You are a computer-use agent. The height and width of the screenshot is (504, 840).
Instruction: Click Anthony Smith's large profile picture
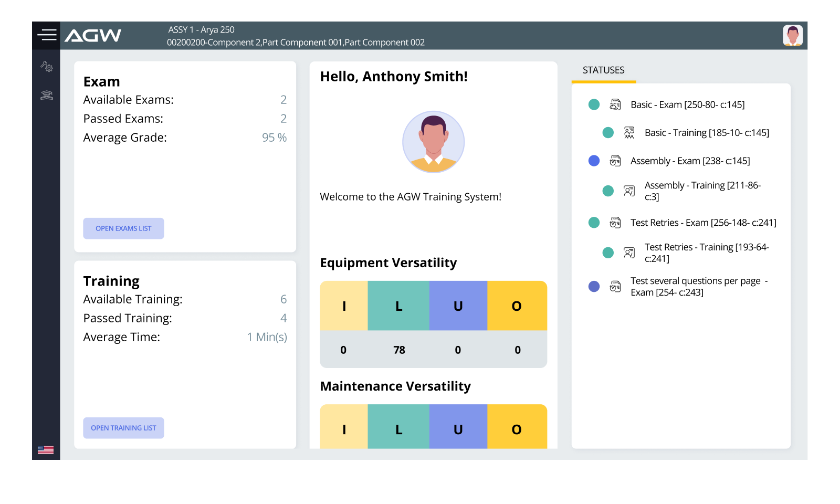[434, 142]
